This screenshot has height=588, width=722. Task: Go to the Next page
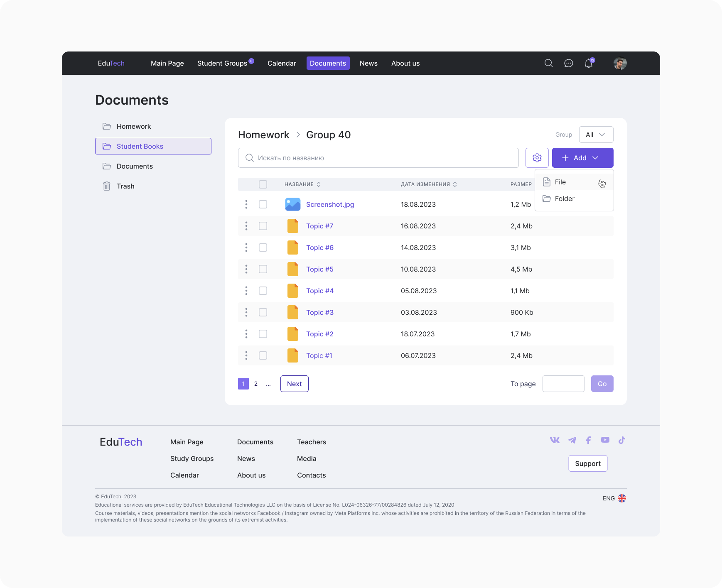294,384
